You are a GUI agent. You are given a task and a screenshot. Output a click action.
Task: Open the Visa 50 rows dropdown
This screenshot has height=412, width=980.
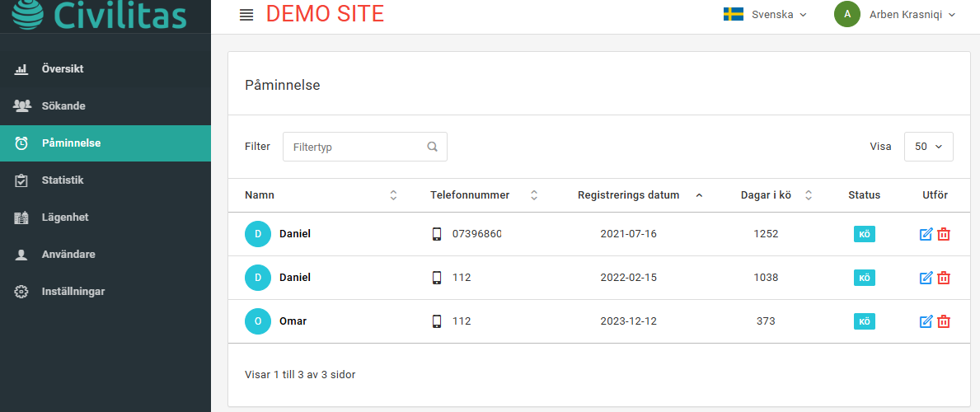coord(928,147)
